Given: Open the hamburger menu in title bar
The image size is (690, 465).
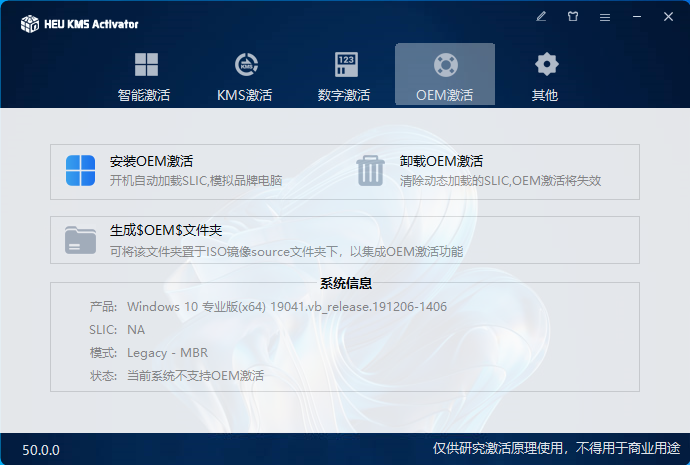Looking at the screenshot, I should pyautogui.click(x=604, y=17).
